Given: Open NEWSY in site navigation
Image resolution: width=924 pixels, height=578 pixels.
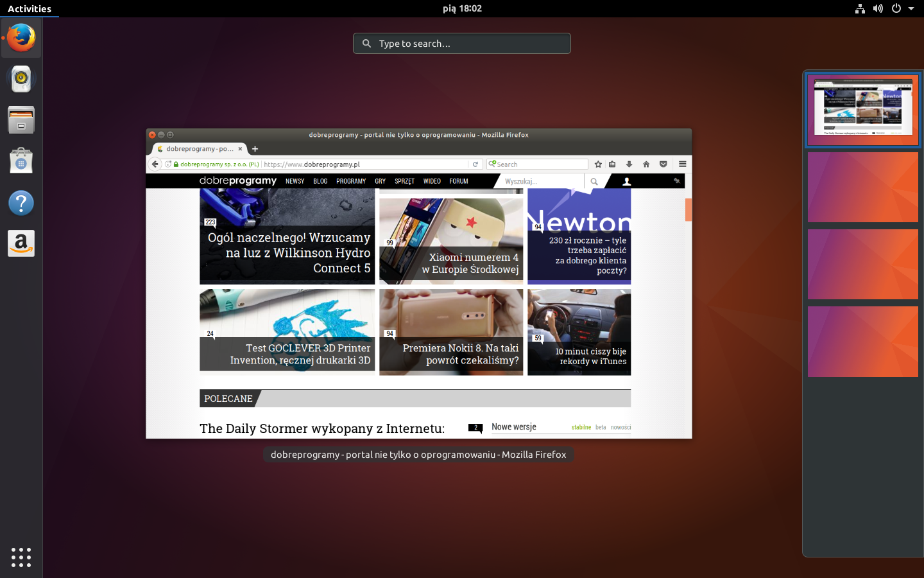Looking at the screenshot, I should click(295, 182).
